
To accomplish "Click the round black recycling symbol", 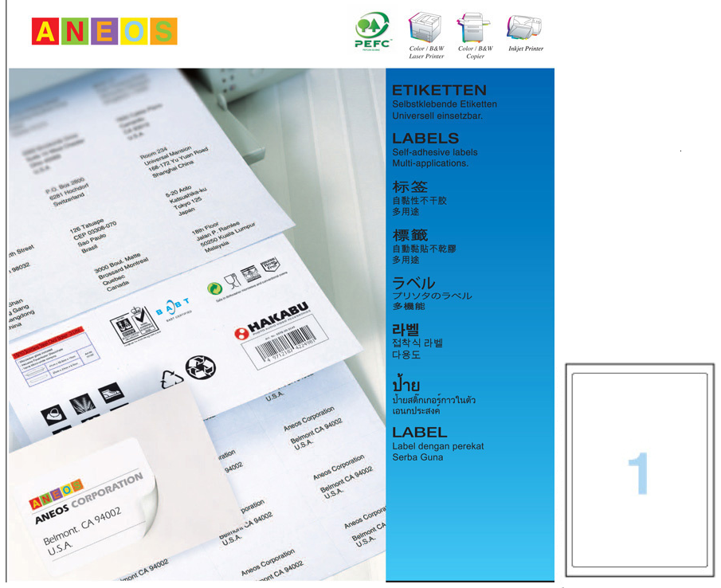I will (201, 368).
